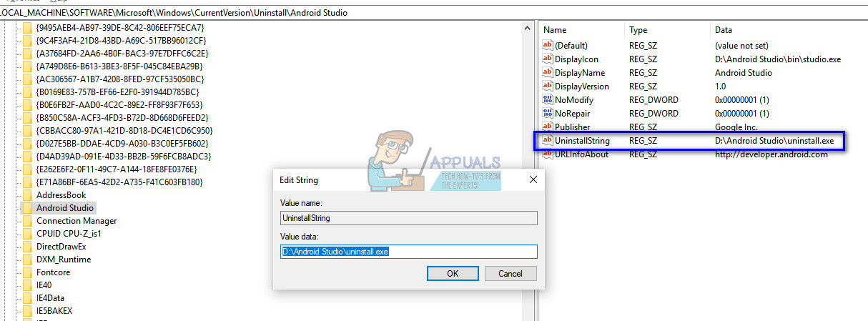Click string icon of URLInfoAbout value
Screen dimensions: 868x321
click(548, 154)
